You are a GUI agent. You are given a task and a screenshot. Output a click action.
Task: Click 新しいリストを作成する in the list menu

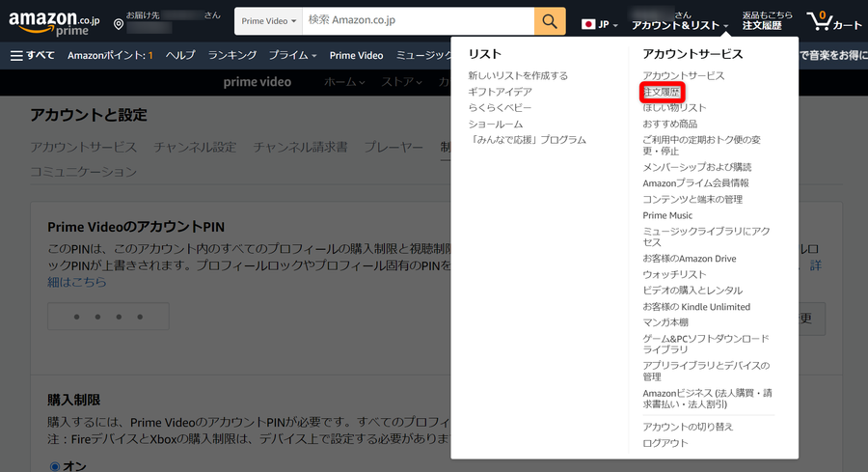tap(518, 75)
